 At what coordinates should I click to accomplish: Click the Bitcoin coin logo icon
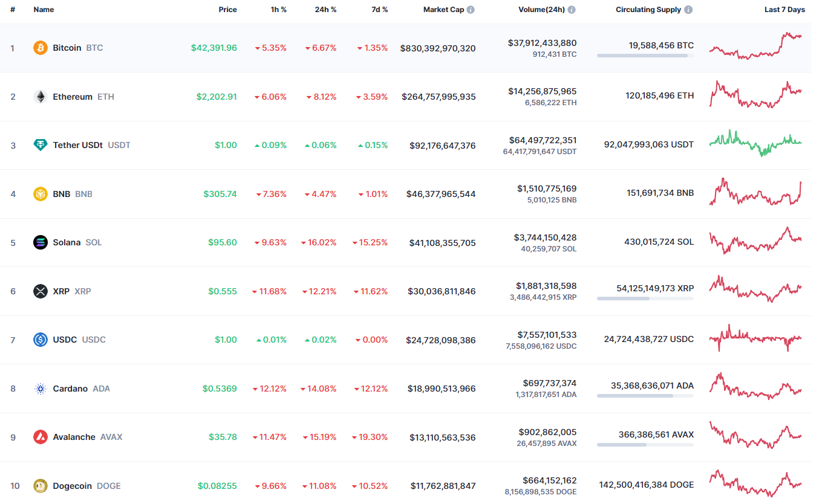coord(41,48)
